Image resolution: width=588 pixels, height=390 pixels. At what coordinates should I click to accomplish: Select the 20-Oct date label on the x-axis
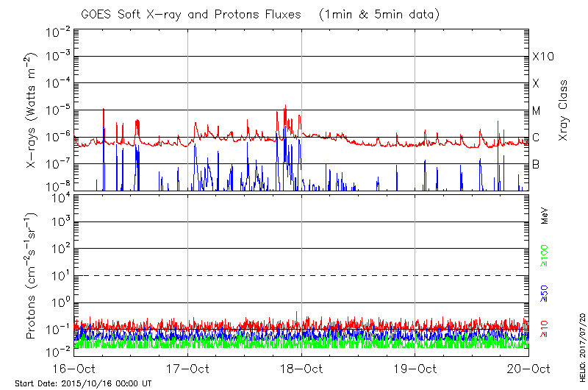point(528,369)
